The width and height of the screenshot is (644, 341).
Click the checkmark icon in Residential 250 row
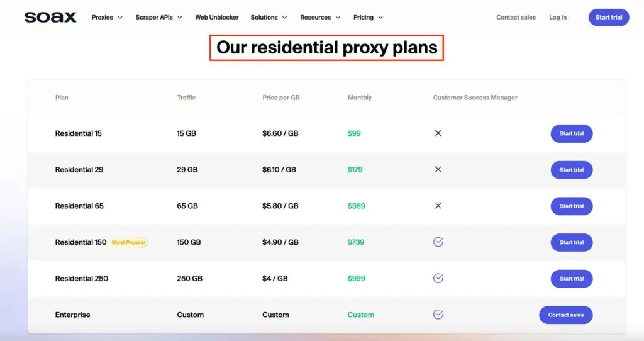[438, 278]
